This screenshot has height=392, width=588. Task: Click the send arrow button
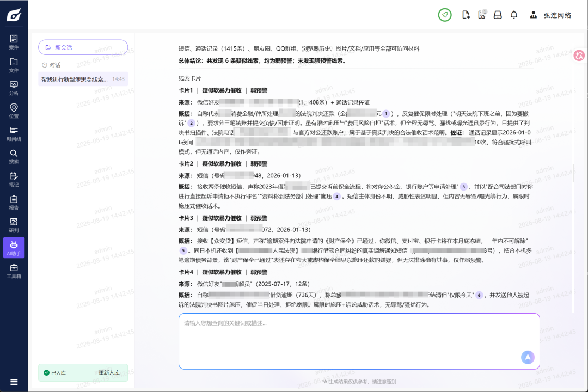[x=528, y=357]
